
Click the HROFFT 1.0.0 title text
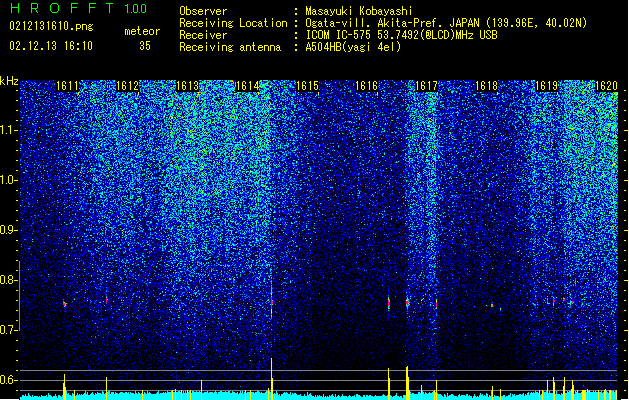click(78, 8)
